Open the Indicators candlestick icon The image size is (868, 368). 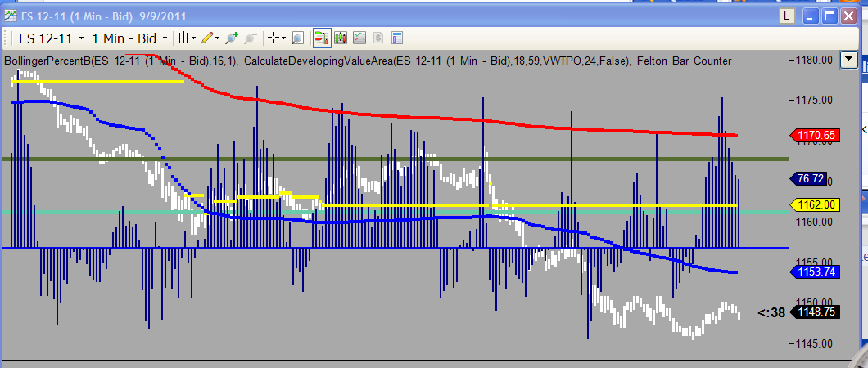click(341, 38)
